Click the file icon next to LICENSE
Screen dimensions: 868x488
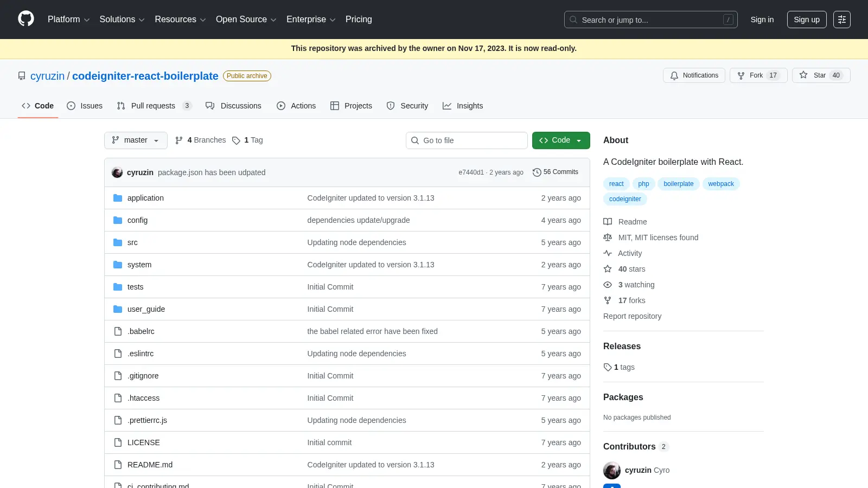(118, 442)
